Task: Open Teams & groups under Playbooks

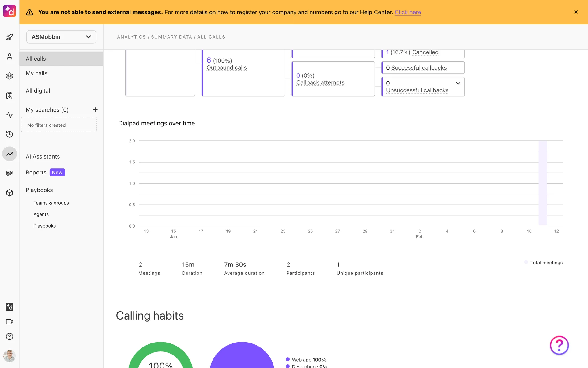Action: click(51, 203)
